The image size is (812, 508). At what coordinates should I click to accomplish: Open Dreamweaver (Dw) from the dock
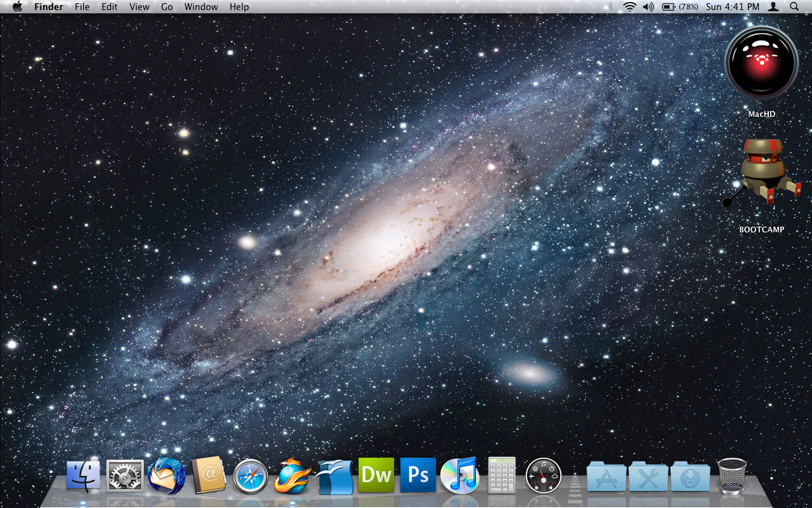[x=376, y=475]
